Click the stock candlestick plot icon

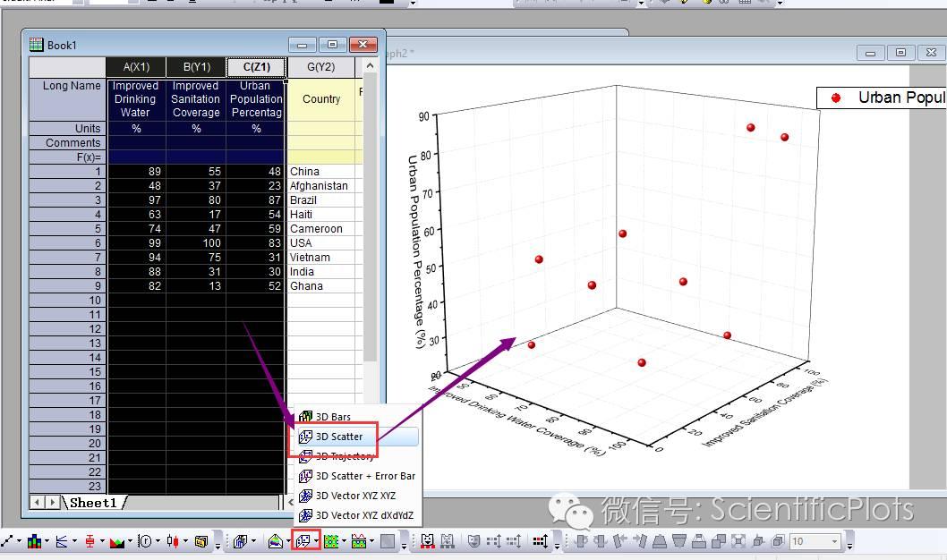175,541
